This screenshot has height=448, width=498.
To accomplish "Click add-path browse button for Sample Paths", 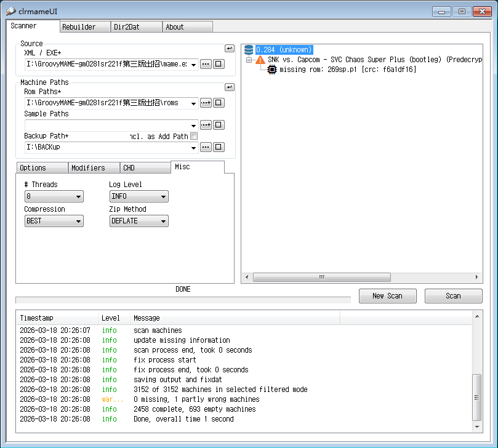I will tap(206, 125).
